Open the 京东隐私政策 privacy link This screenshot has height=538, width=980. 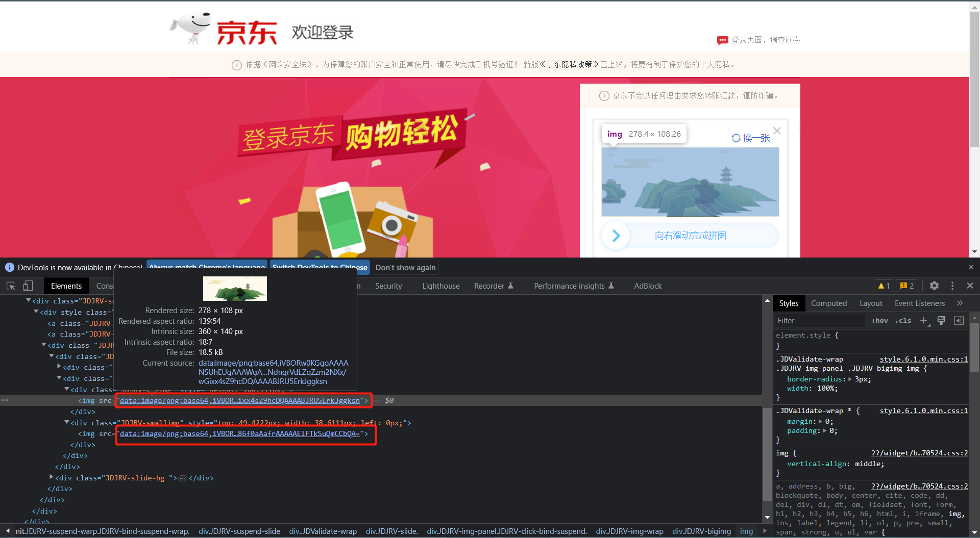[x=569, y=64]
